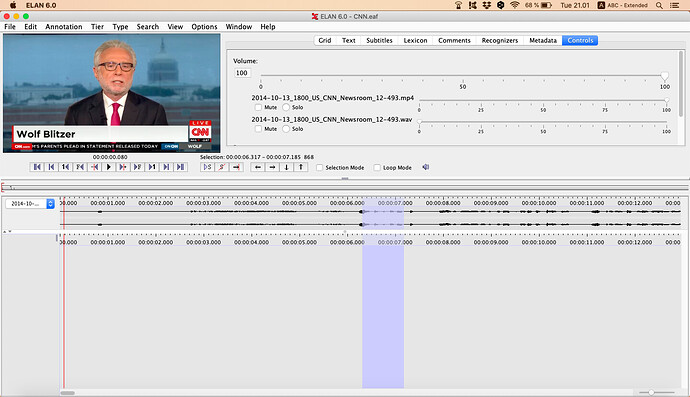The height and width of the screenshot is (397, 690).
Task: Switch to the Lexicon tab
Action: (x=415, y=40)
